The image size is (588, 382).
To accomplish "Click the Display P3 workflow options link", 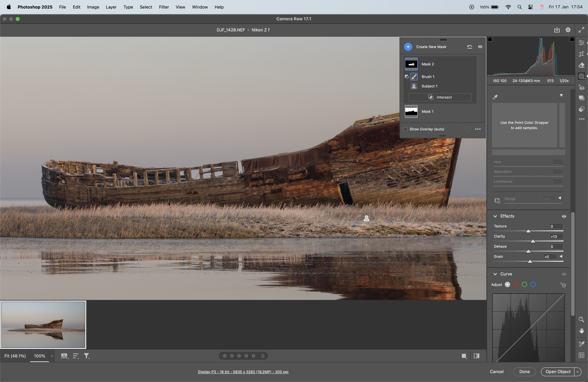I will [x=243, y=372].
